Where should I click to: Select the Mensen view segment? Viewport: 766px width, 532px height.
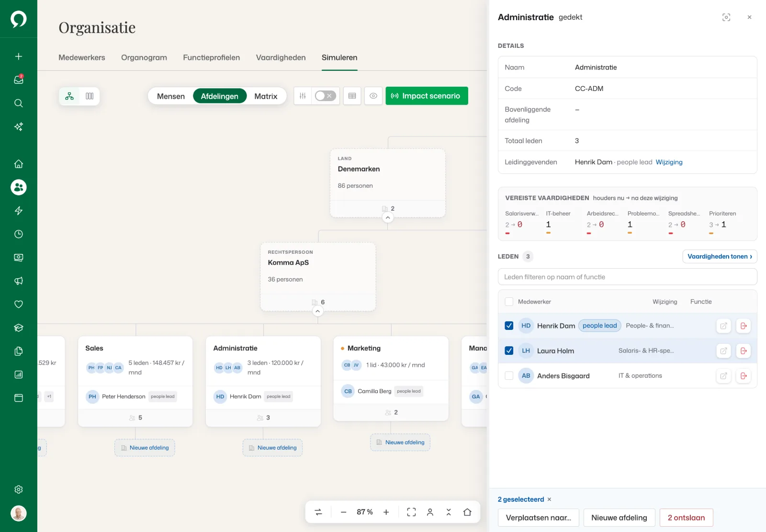170,96
